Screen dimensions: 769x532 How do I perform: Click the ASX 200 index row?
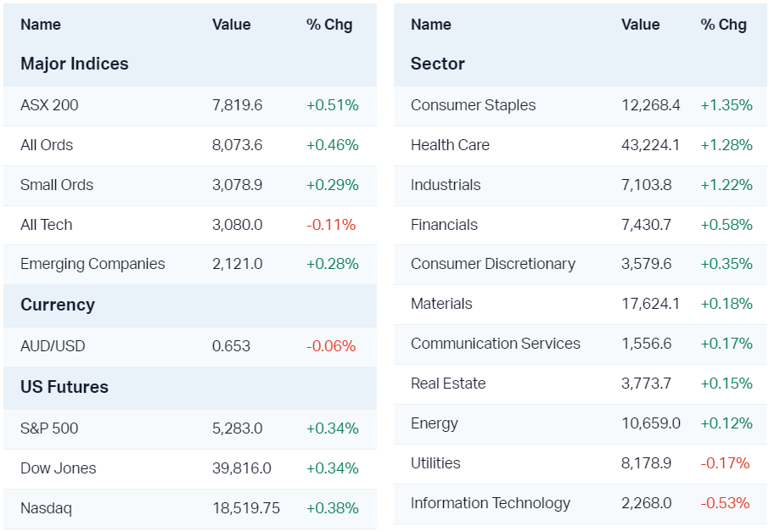coord(49,105)
